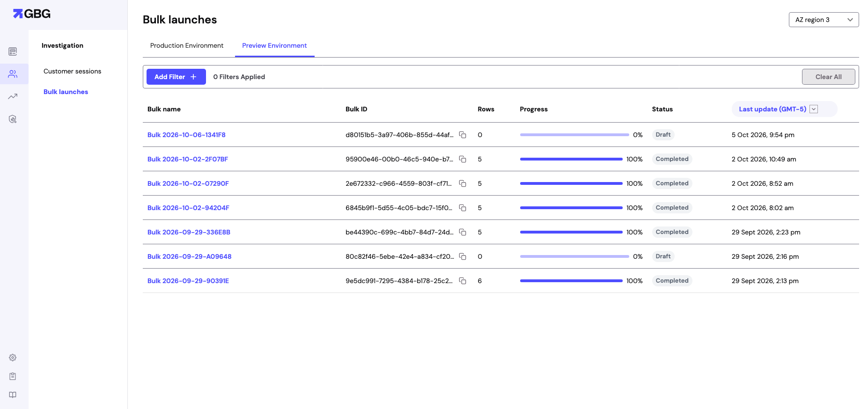Copy Bulk ID be44390c-699c-4bb7
Screen dimensions: 868x409
point(463,232)
